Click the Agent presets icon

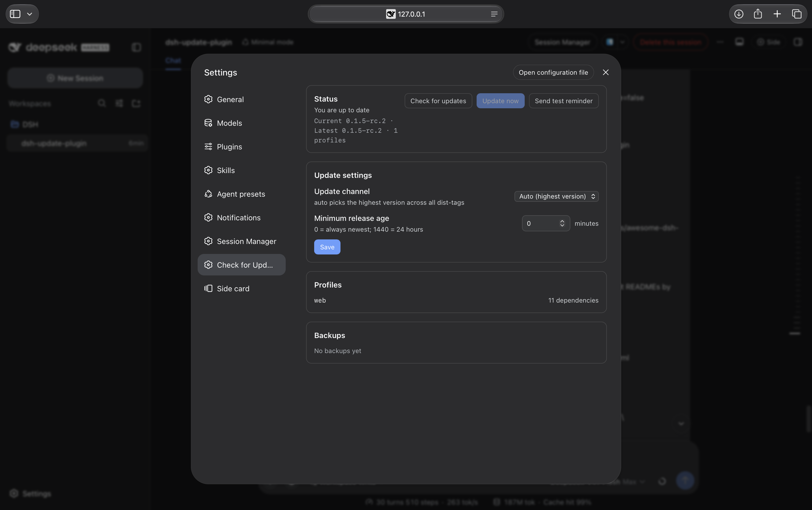coord(208,194)
